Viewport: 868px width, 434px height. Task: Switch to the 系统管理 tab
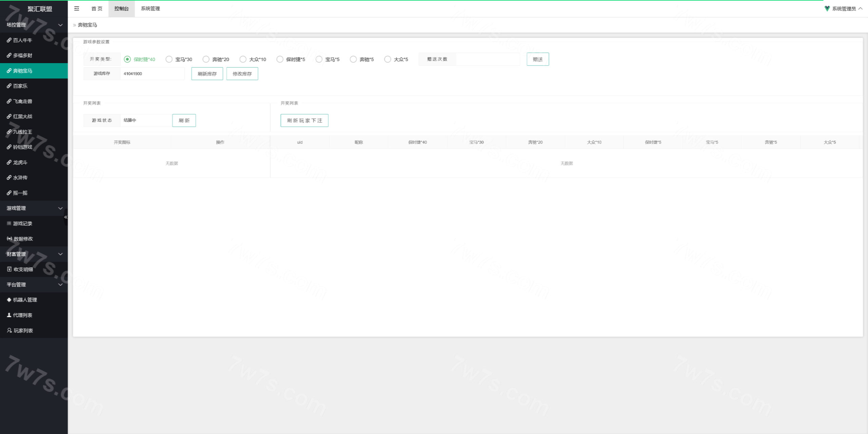[x=150, y=8]
